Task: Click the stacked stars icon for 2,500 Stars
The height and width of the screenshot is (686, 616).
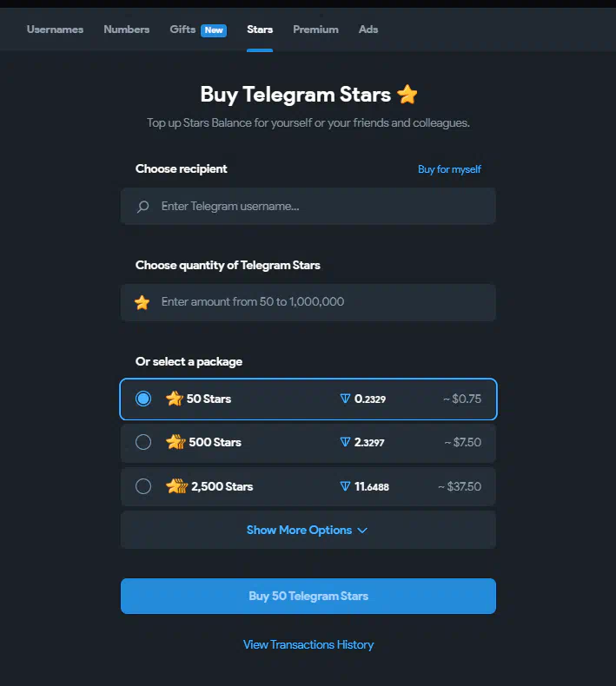Action: pos(176,486)
